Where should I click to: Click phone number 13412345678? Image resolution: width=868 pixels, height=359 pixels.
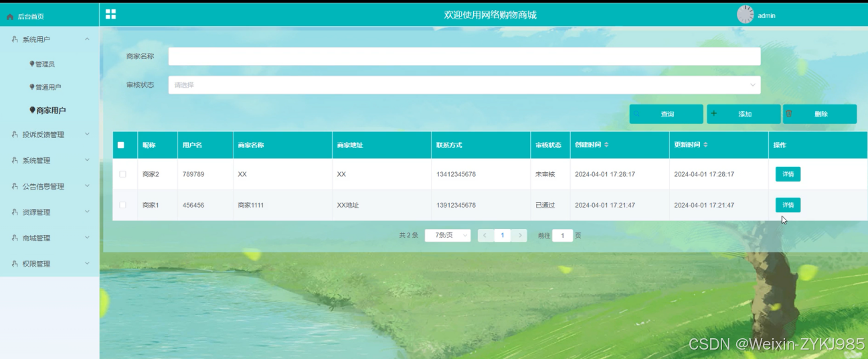[x=456, y=174]
